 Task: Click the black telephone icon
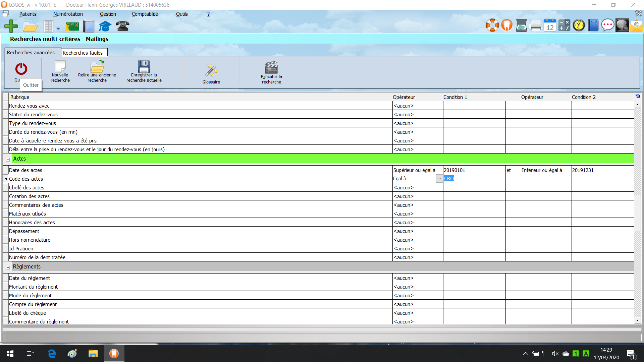(122, 26)
